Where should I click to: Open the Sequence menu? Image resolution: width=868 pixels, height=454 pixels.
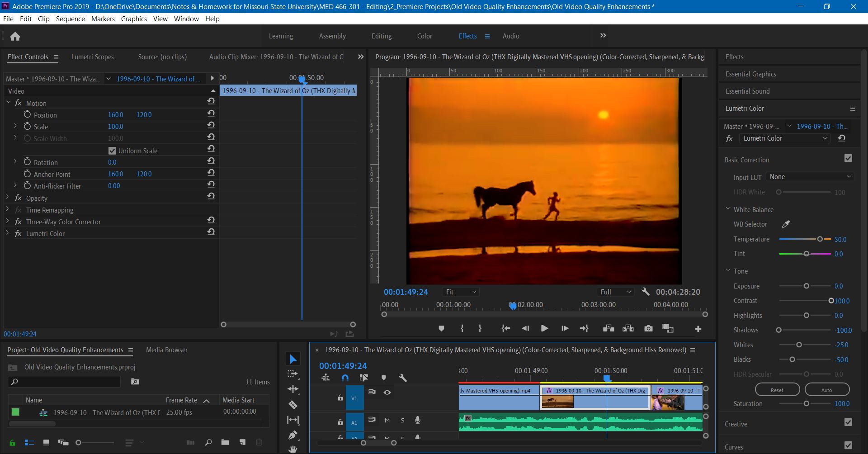pyautogui.click(x=70, y=19)
